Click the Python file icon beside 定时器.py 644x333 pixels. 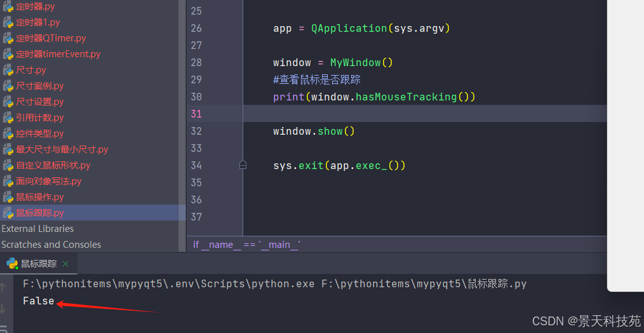pos(8,6)
